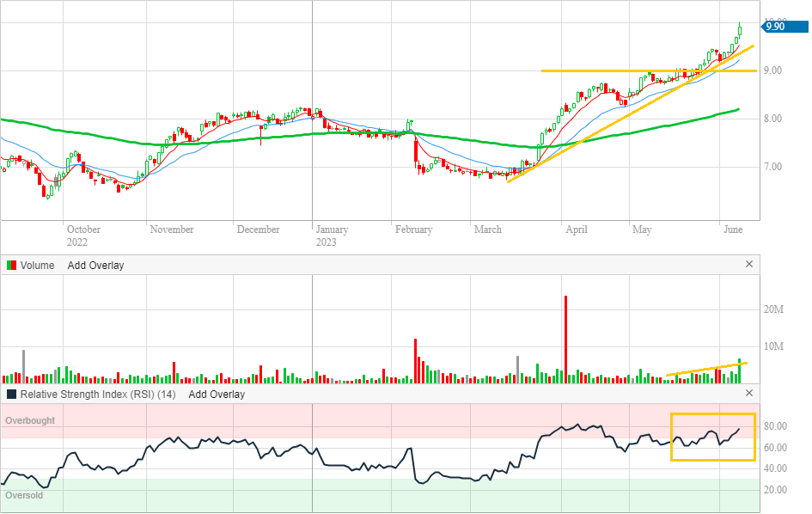The image size is (812, 514).
Task: Open the Volume indicator label settings
Action: pyautogui.click(x=37, y=266)
